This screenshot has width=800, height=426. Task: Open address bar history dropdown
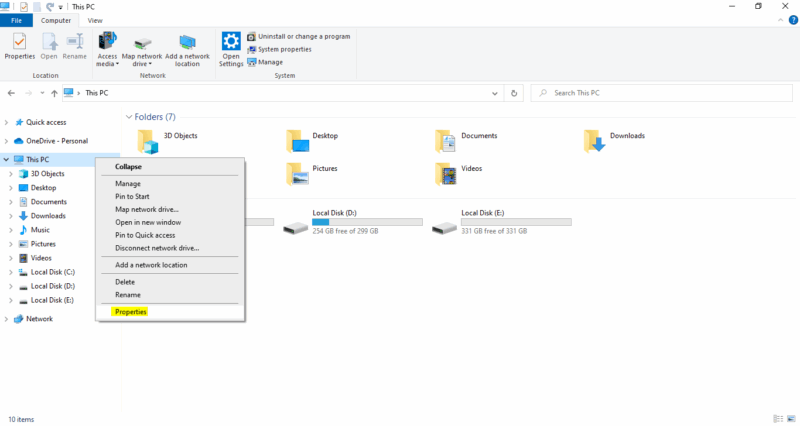[495, 93]
